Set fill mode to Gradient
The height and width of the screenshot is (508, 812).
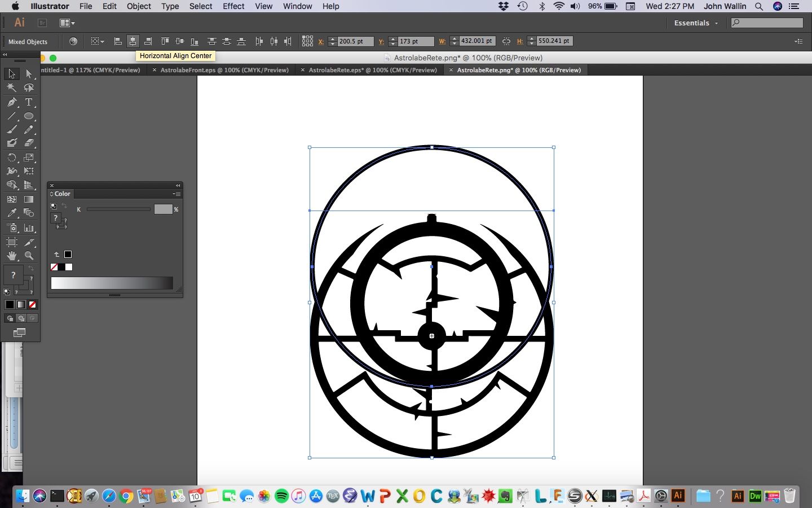[x=21, y=305]
